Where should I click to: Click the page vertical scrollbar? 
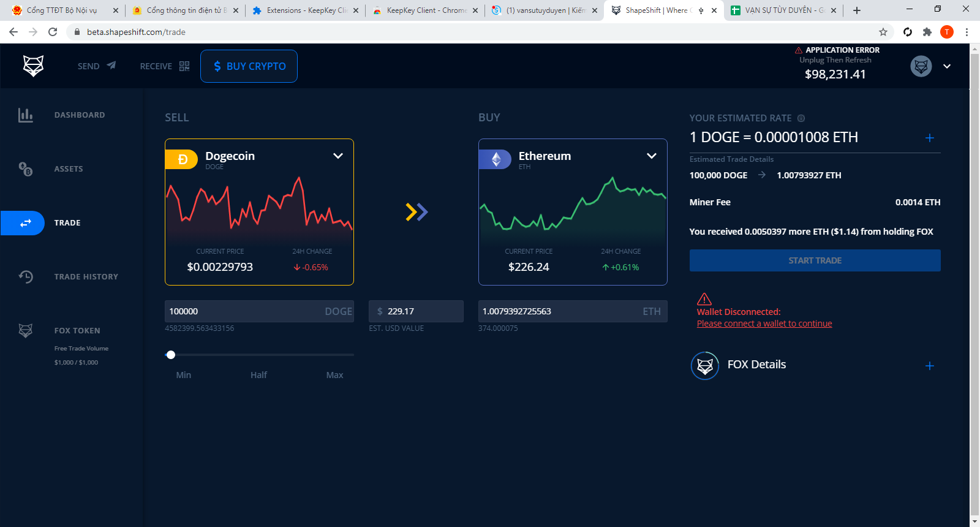tap(974, 285)
